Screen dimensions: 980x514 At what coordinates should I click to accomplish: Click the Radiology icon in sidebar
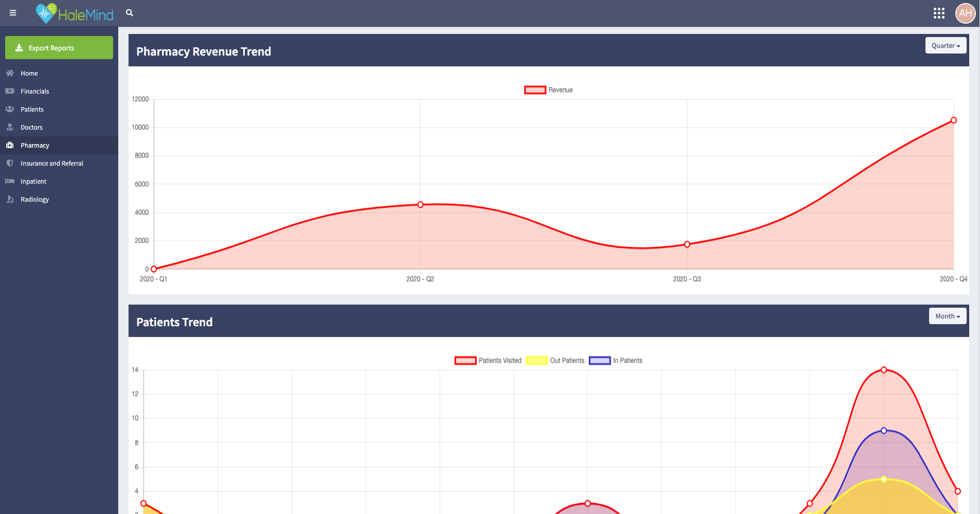click(10, 199)
